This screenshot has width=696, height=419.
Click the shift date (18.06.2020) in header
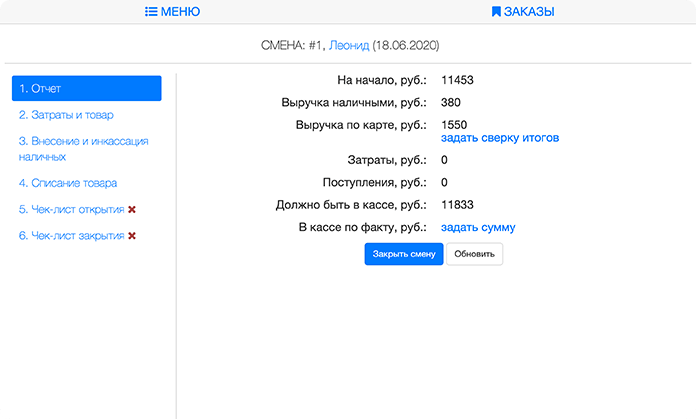(406, 46)
